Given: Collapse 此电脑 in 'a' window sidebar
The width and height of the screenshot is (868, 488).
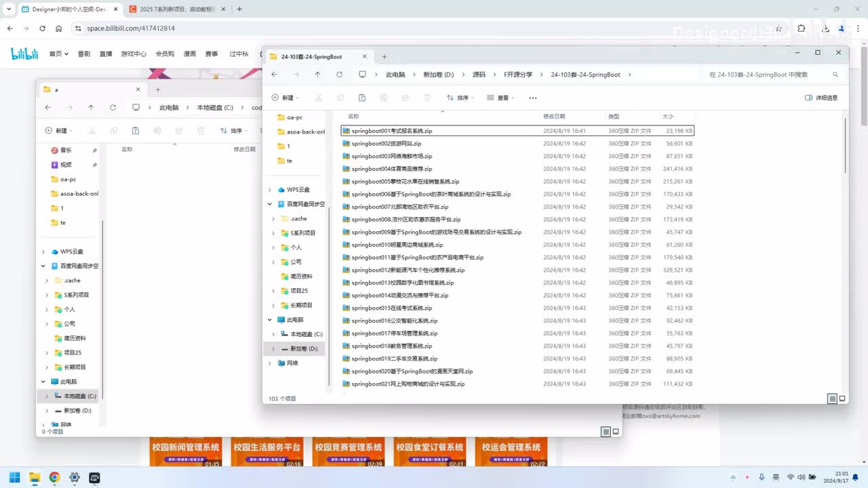Looking at the screenshot, I should pos(43,382).
